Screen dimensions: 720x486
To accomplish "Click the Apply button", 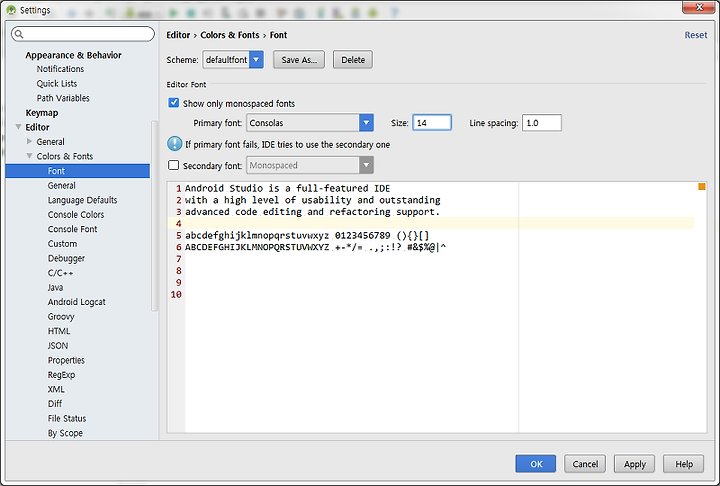I will pos(634,463).
